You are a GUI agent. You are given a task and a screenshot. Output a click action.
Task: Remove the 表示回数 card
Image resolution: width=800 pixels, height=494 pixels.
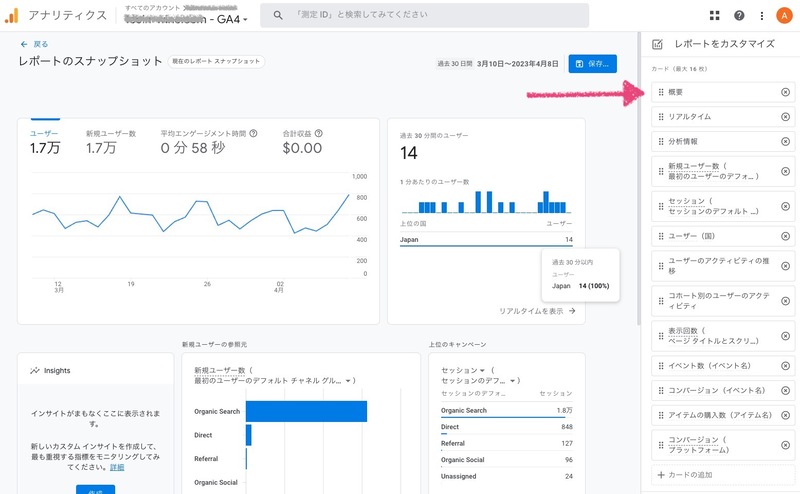click(786, 336)
